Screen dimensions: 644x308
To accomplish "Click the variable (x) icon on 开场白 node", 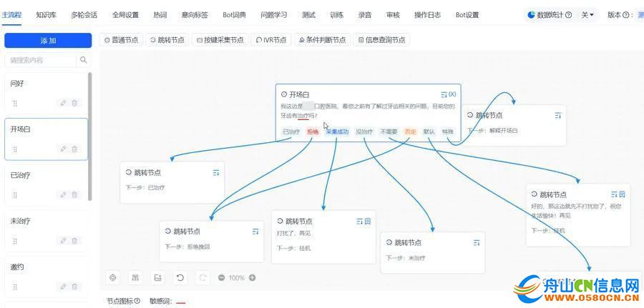I will pos(452,94).
